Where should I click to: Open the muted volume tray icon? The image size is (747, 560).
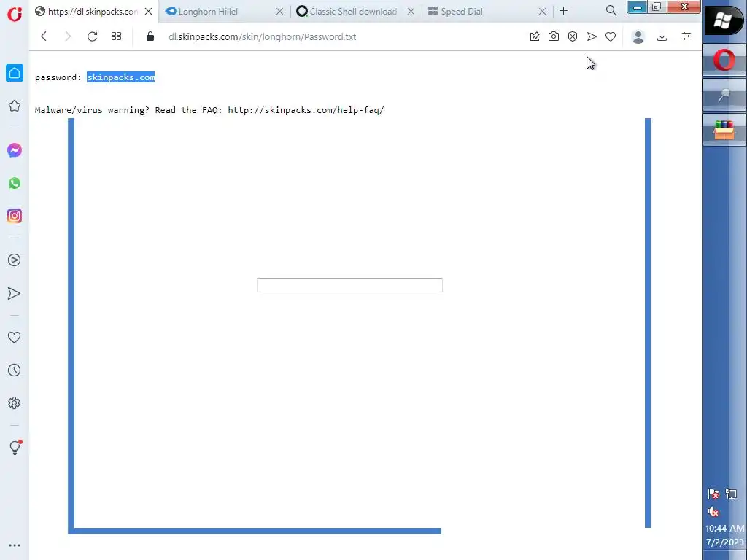tap(713, 511)
